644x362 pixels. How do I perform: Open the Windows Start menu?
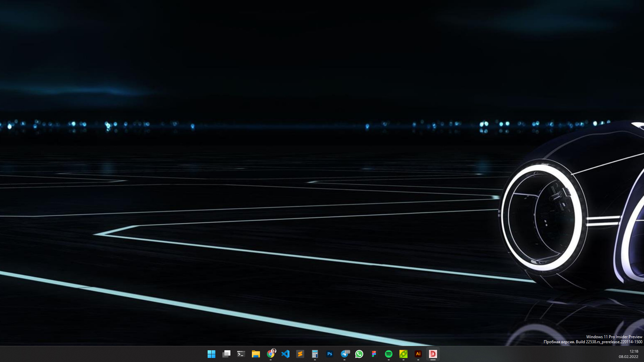[211, 354]
